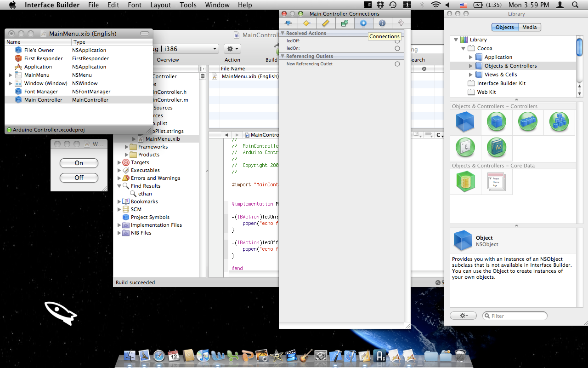
Task: Open the Layout menu
Action: pyautogui.click(x=160, y=5)
